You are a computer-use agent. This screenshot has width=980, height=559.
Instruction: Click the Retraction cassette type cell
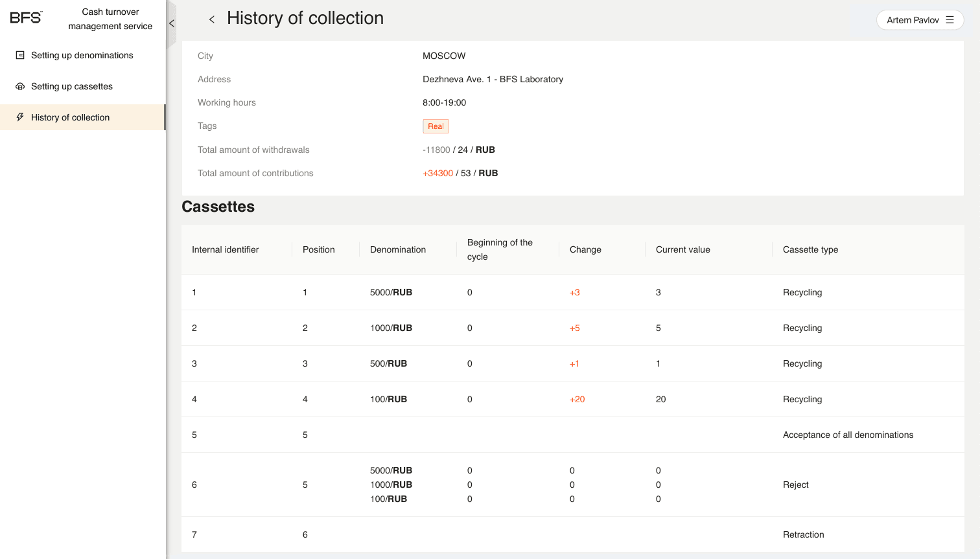(803, 534)
